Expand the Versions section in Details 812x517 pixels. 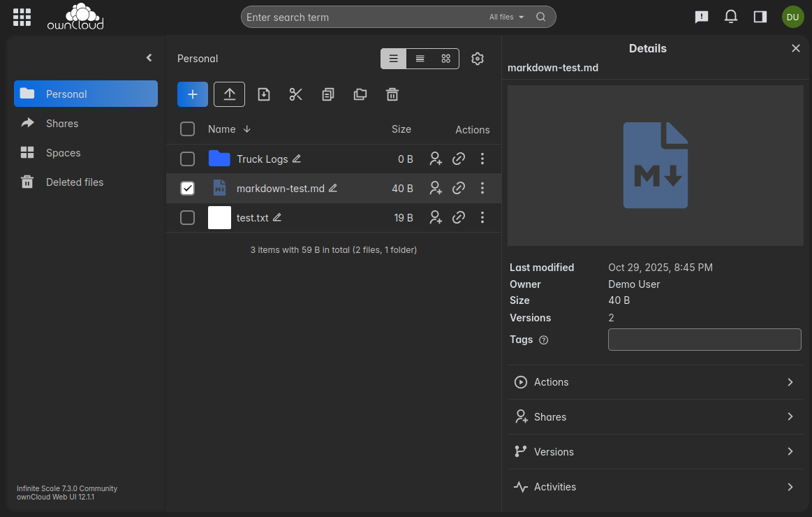tap(655, 451)
